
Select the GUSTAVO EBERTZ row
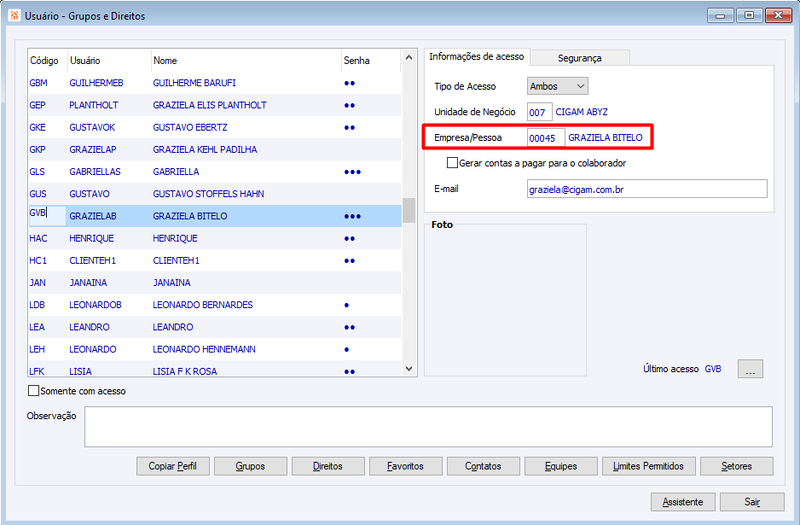[x=215, y=127]
